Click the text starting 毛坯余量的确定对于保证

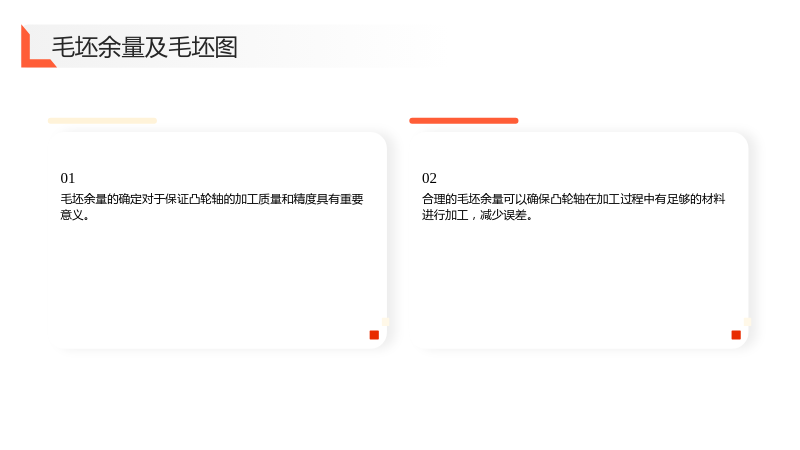212,207
